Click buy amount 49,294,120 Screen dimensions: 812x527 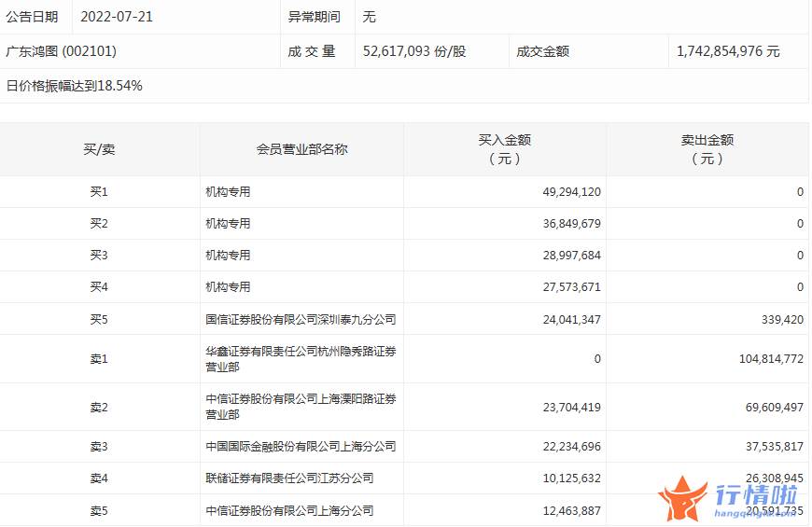click(x=572, y=192)
